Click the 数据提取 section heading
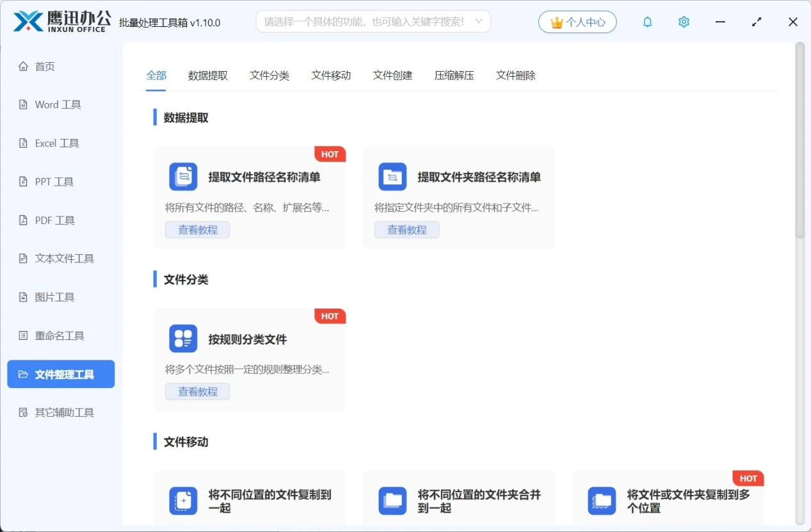 tap(186, 118)
